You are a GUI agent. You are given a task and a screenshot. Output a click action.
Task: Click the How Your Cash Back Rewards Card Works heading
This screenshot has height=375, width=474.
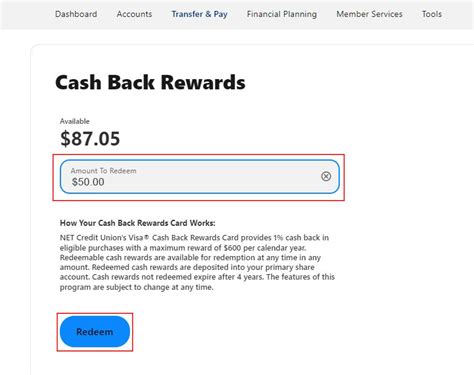[x=138, y=223]
